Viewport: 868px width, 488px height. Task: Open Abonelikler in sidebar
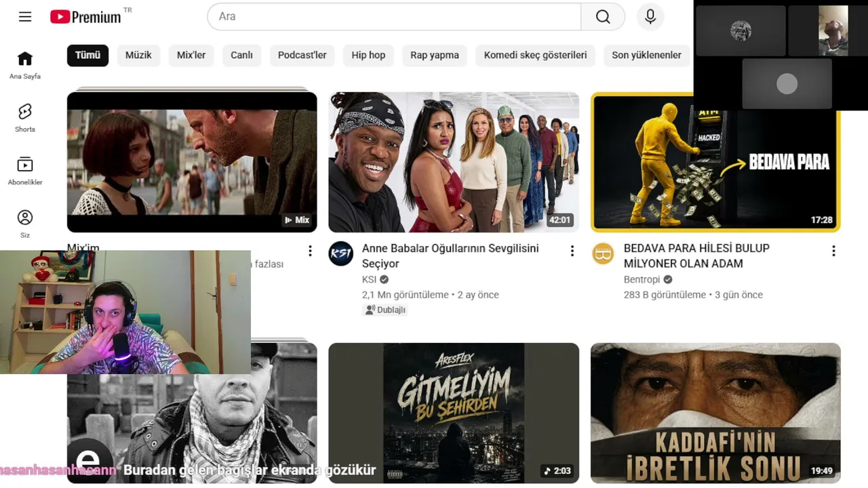[x=25, y=171]
